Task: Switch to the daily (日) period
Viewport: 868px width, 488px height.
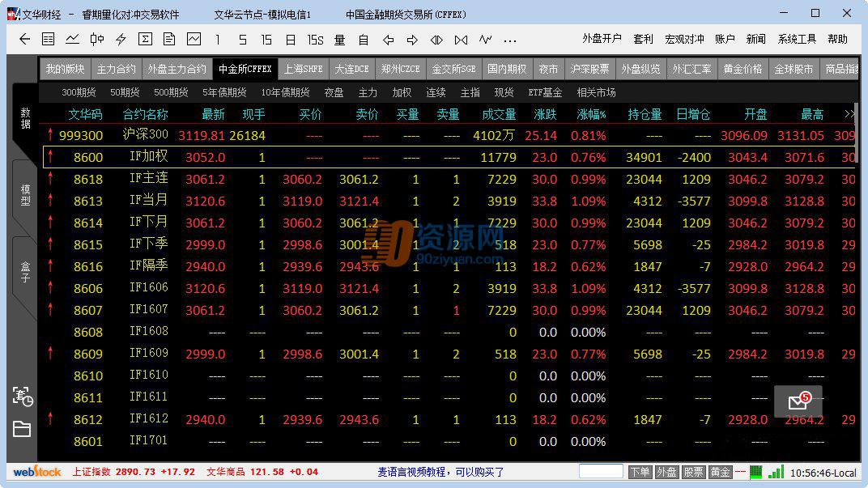Action: click(291, 40)
